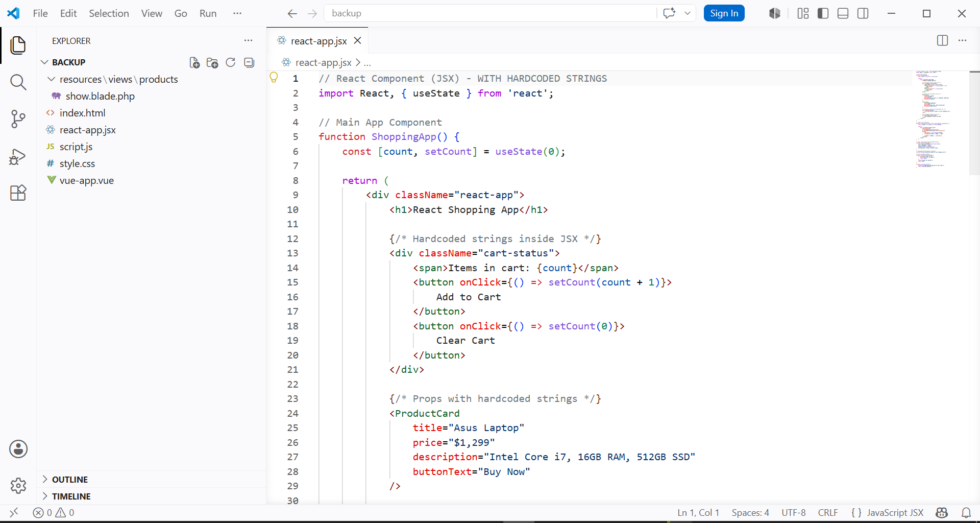Open the Manage gear menu
This screenshot has height=523, width=980.
[18, 486]
